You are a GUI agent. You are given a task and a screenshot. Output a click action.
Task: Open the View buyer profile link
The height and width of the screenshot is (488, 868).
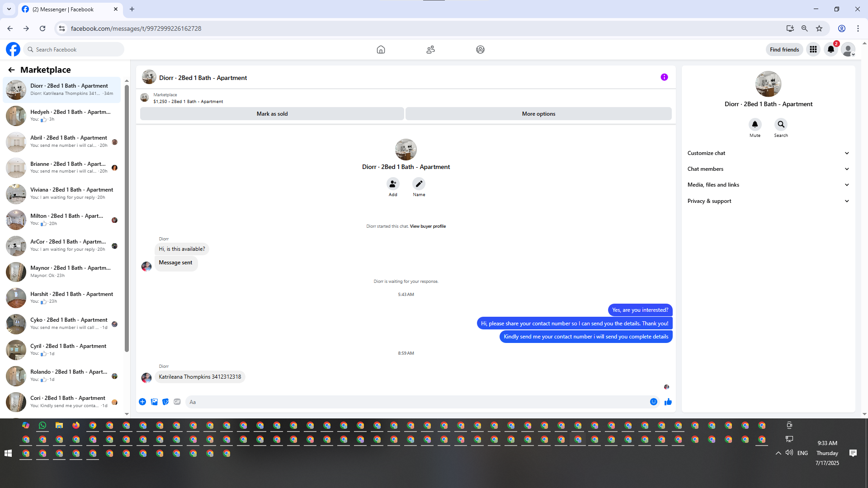[428, 226]
